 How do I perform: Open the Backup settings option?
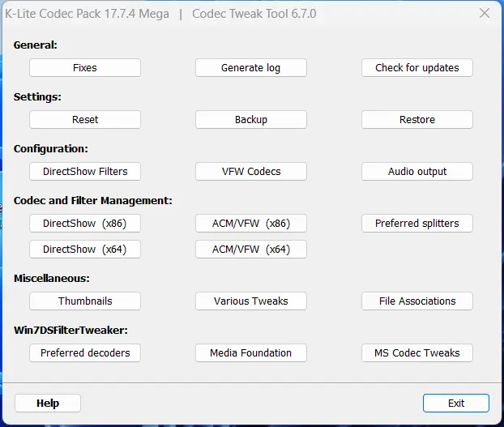tap(251, 120)
